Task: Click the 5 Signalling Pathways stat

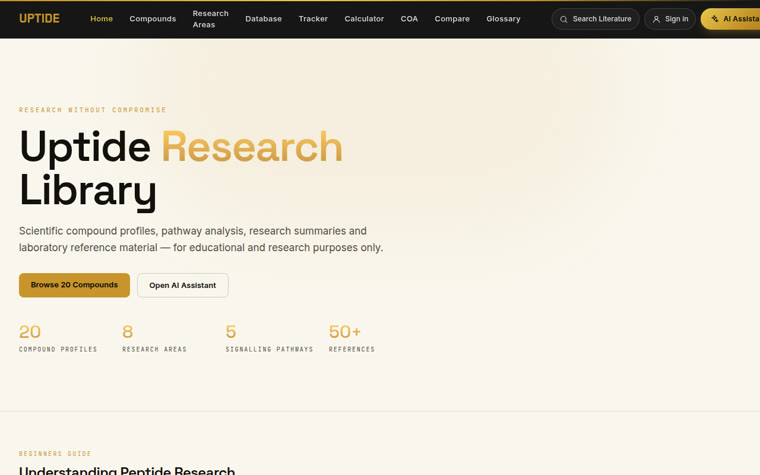Action: coord(269,338)
